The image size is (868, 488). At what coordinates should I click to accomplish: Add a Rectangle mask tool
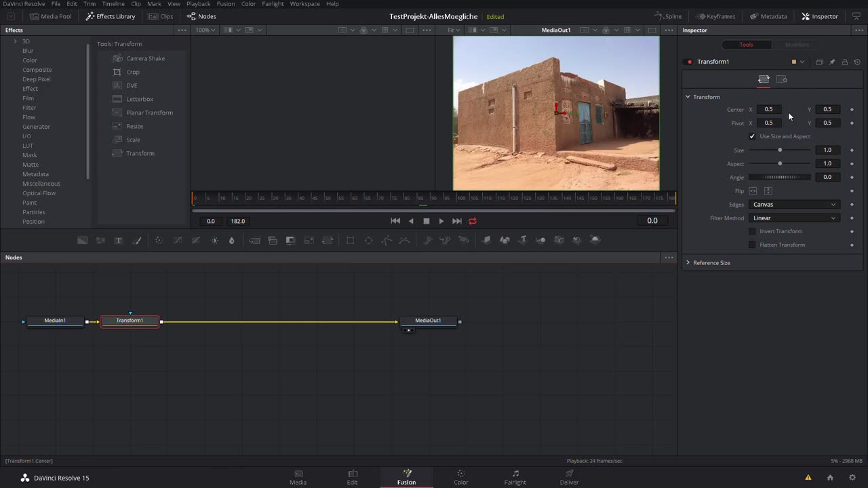(x=351, y=240)
